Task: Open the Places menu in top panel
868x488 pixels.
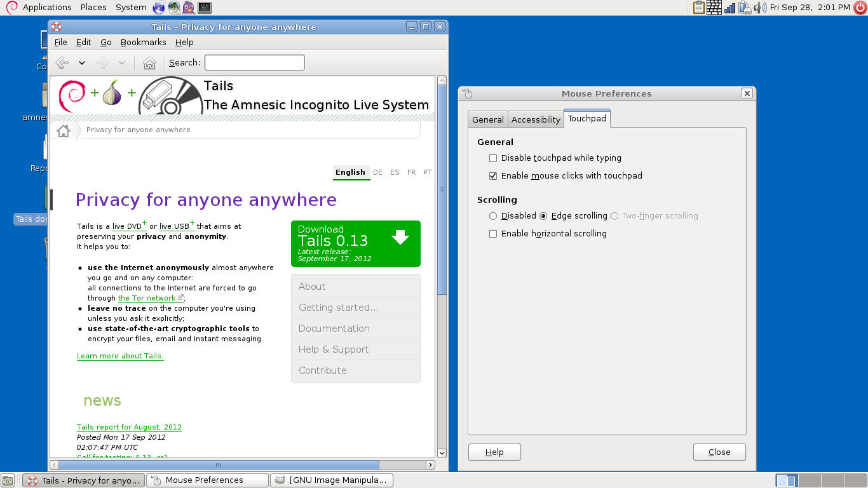Action: click(93, 8)
